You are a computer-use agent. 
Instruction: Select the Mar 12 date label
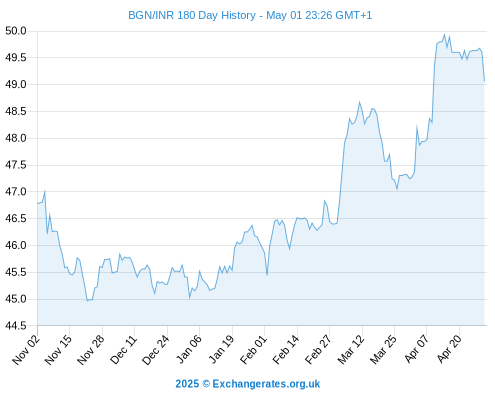coord(351,349)
